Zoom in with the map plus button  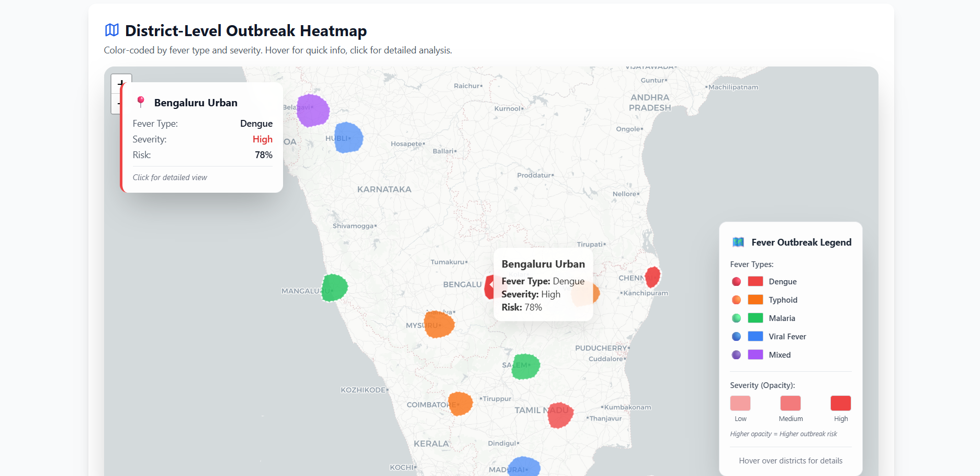[x=121, y=83]
